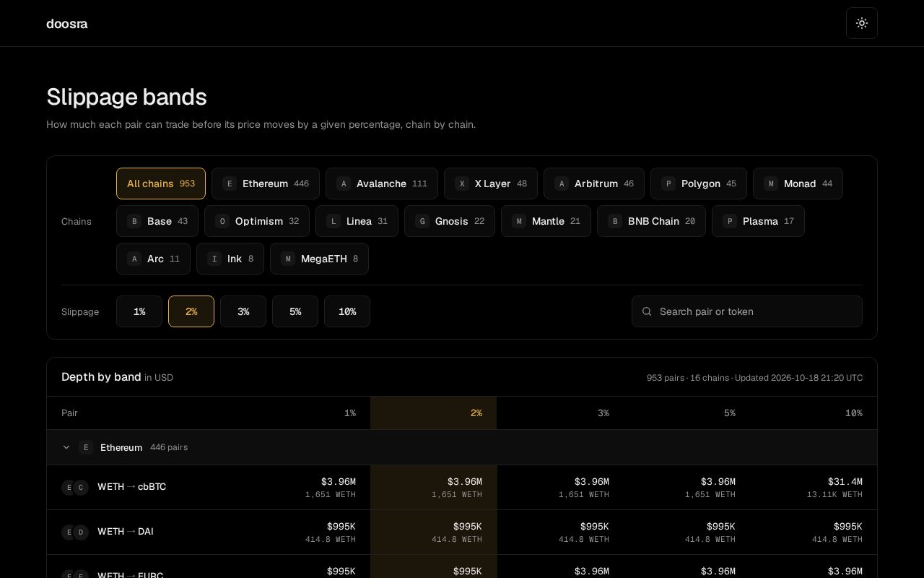
Task: Choose the Mantle chain chip
Action: (546, 221)
